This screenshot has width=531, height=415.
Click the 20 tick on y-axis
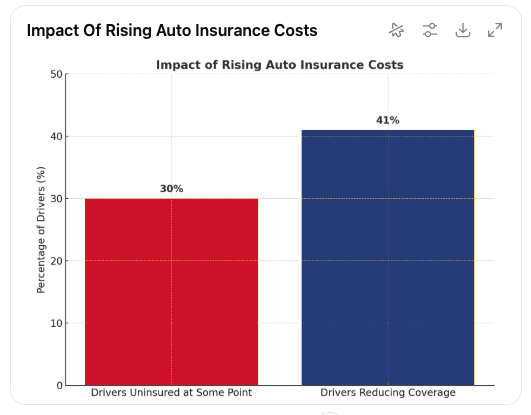56,261
